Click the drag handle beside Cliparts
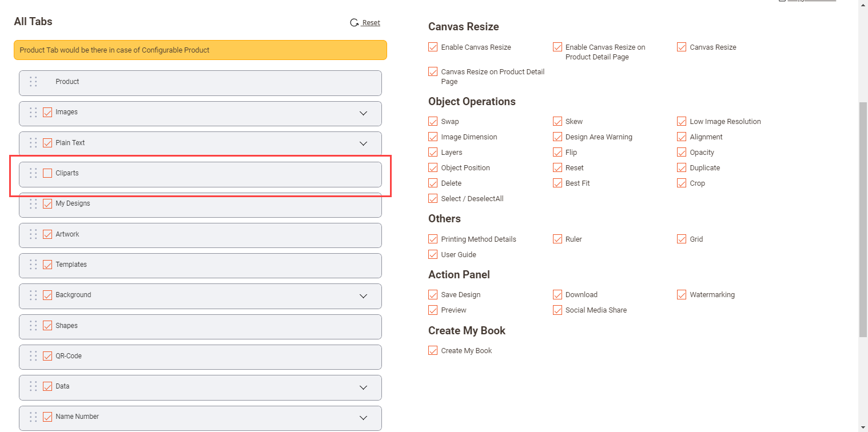 tap(33, 173)
